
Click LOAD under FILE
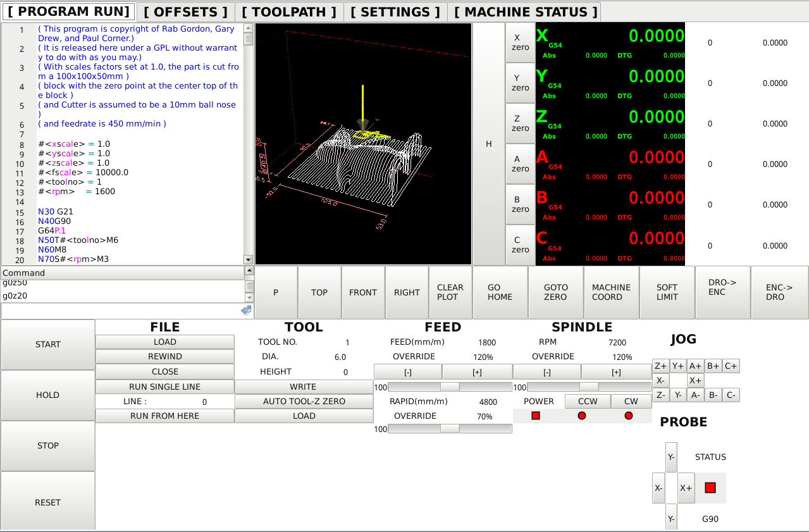click(x=165, y=342)
